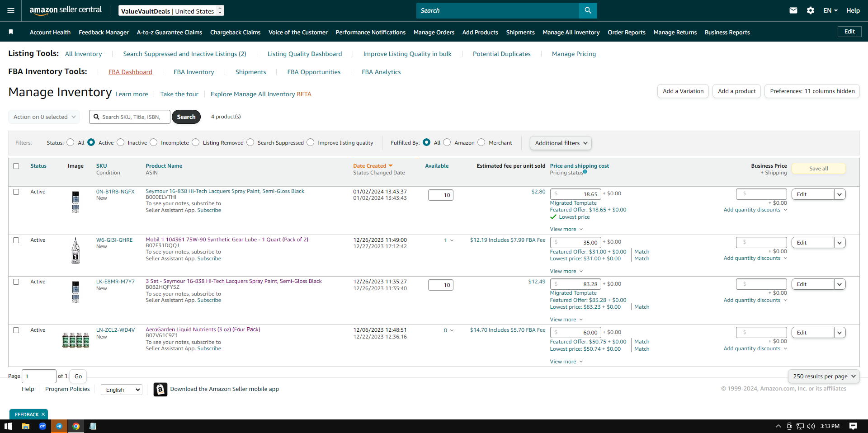Tick the checkbox for SKU W6-GI3I-GHRE

(x=16, y=240)
